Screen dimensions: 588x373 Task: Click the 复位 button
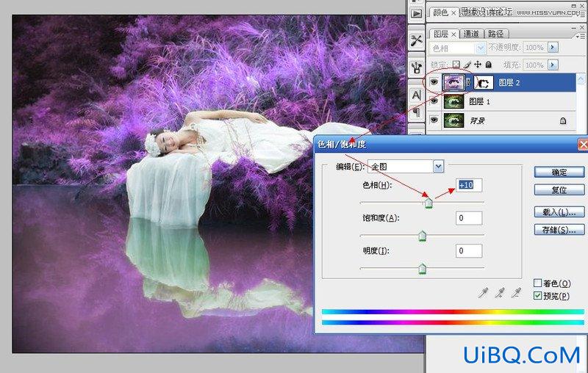(x=559, y=190)
